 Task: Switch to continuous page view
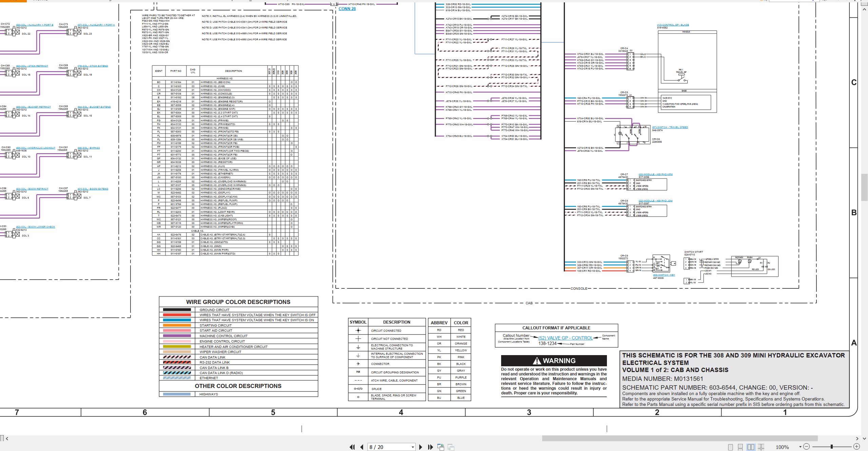click(741, 447)
